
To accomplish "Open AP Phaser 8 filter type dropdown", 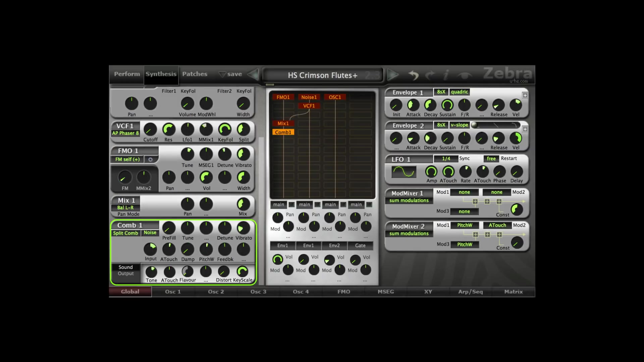I will pyautogui.click(x=125, y=133).
